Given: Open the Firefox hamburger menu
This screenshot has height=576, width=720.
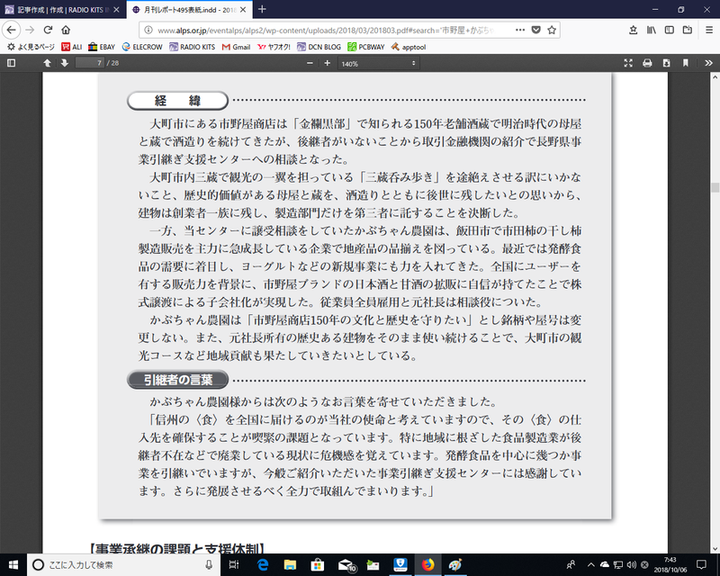Looking at the screenshot, I should point(707,30).
